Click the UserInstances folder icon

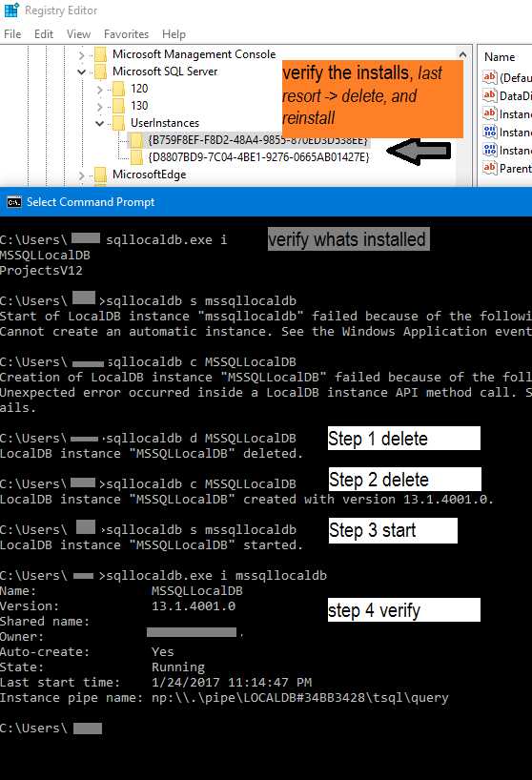coord(118,122)
